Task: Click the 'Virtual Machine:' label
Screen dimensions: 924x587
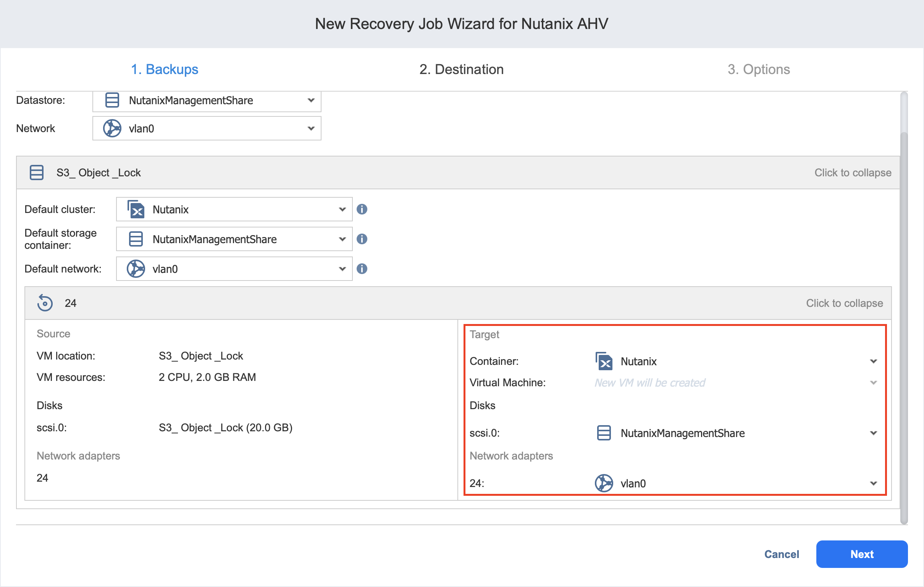Action: point(508,382)
